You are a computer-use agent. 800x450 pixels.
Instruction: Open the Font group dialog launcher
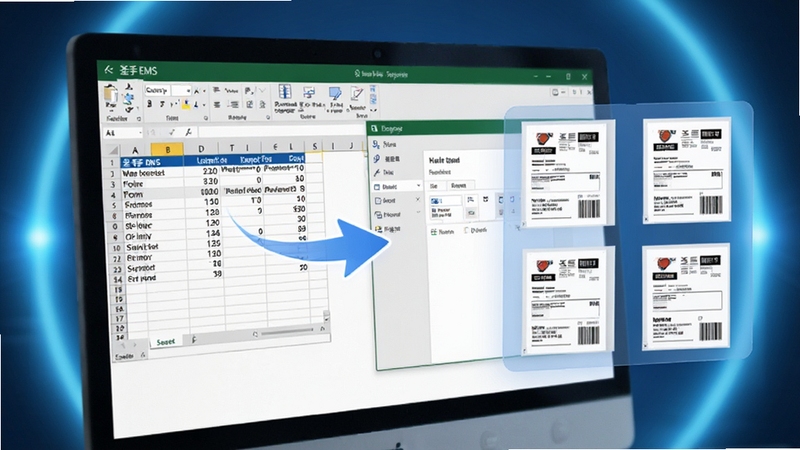click(x=206, y=118)
